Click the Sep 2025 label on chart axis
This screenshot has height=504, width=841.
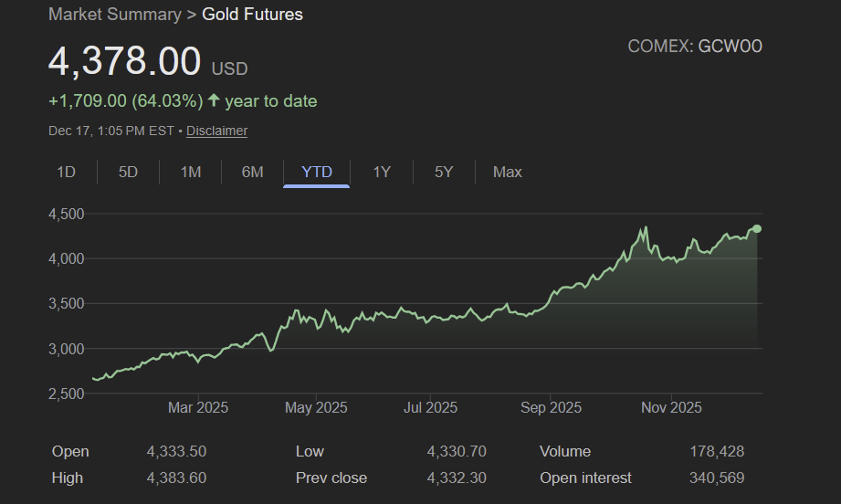coord(551,407)
